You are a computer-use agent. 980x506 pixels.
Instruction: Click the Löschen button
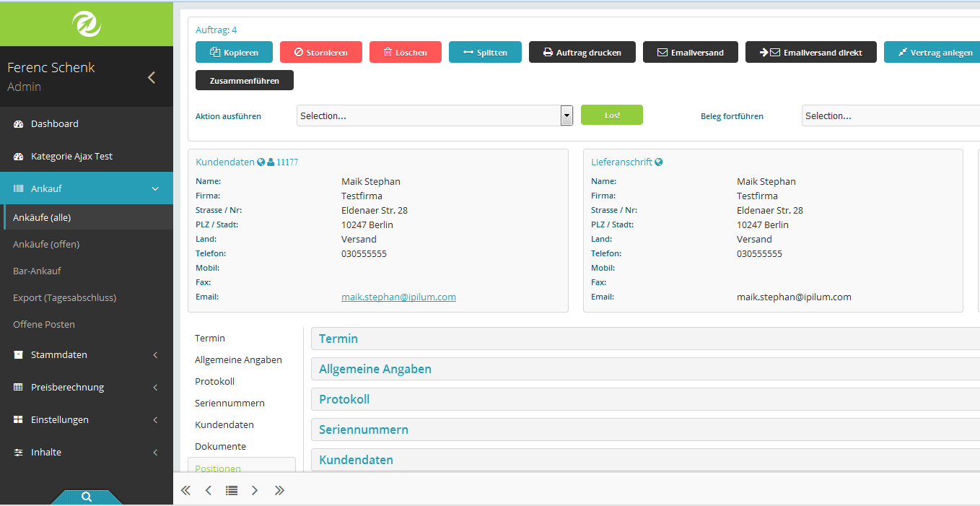(x=406, y=52)
